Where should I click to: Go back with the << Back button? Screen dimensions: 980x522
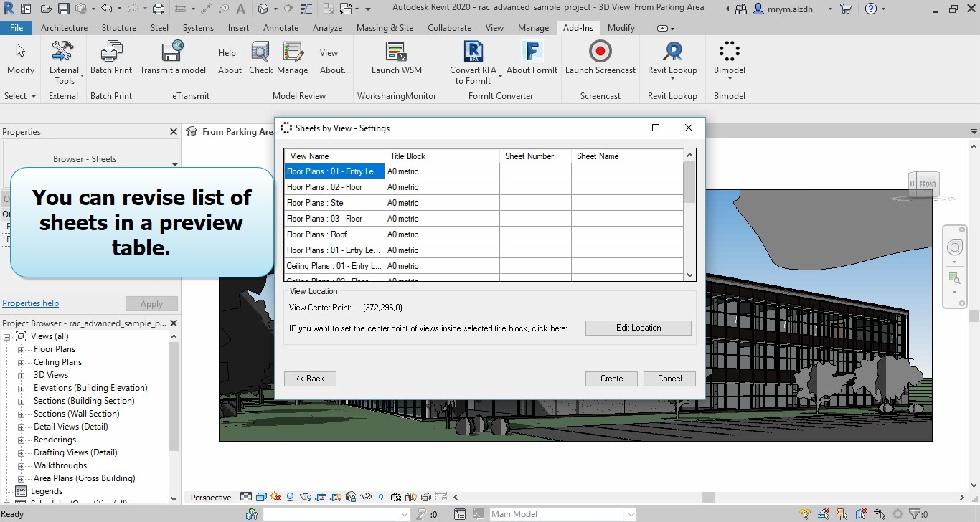coord(310,379)
